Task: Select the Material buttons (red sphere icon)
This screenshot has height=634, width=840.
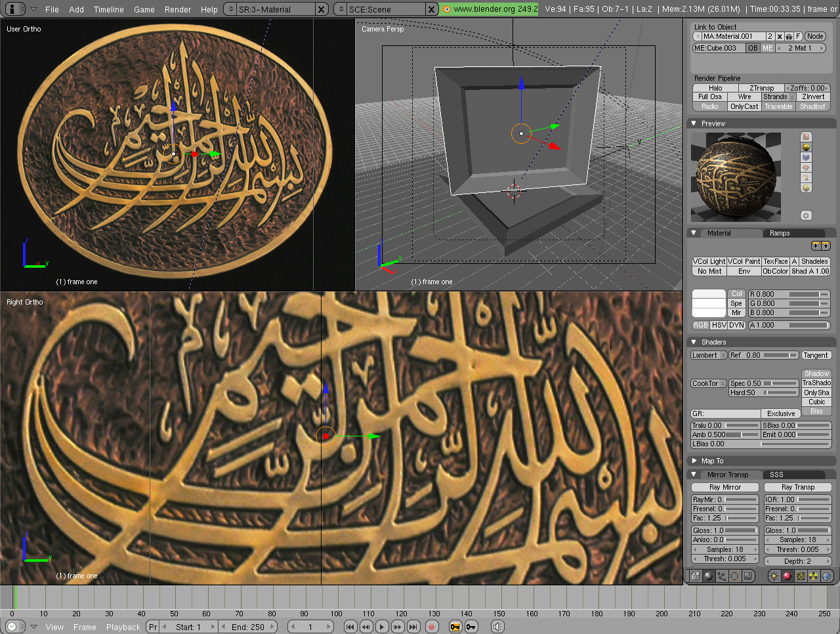Action: click(787, 576)
